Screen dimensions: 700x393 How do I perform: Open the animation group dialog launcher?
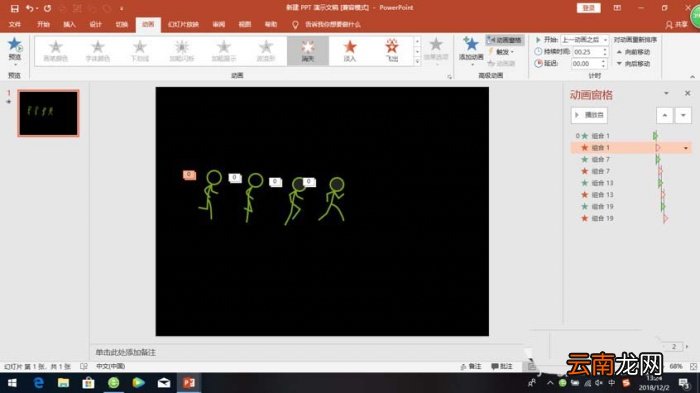450,77
